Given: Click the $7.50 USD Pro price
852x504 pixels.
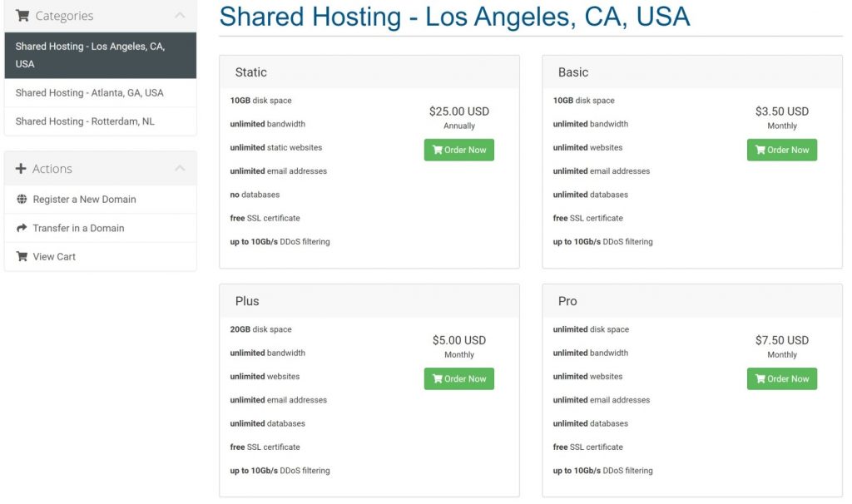Looking at the screenshot, I should click(782, 340).
